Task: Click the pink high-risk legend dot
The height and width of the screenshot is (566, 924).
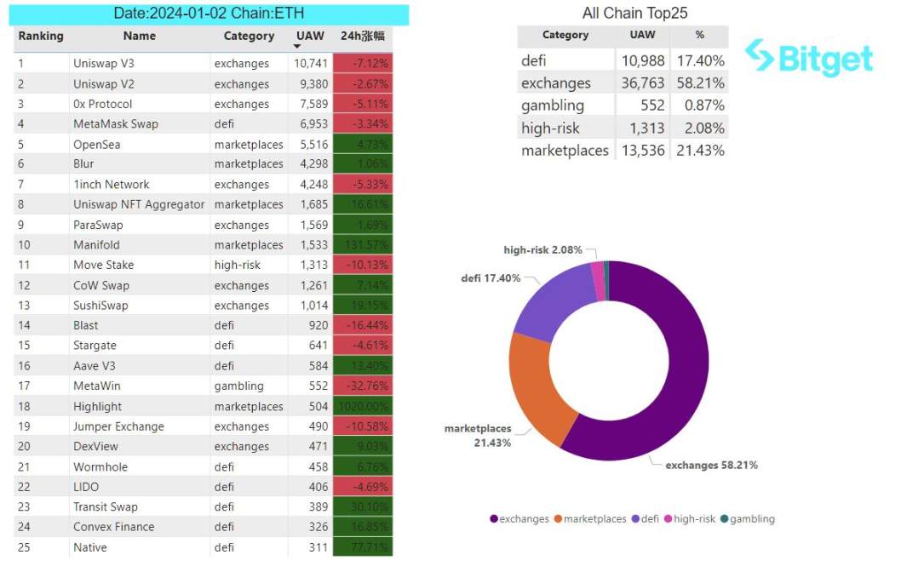Action: pos(669,519)
